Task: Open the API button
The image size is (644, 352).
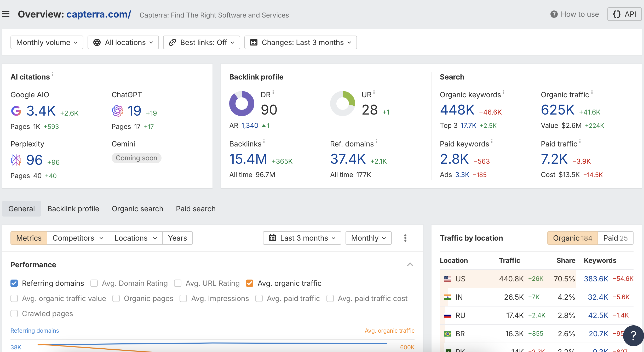Action: coord(624,14)
